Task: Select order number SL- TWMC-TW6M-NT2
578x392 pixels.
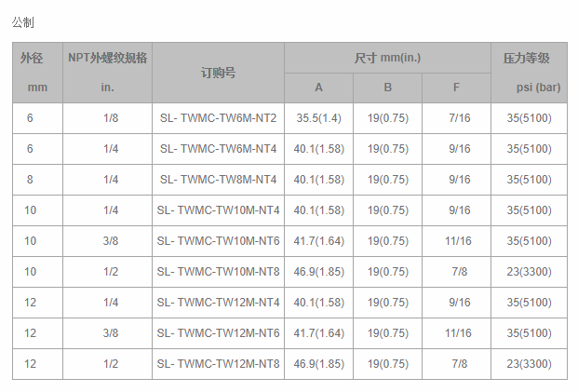Action: click(218, 118)
